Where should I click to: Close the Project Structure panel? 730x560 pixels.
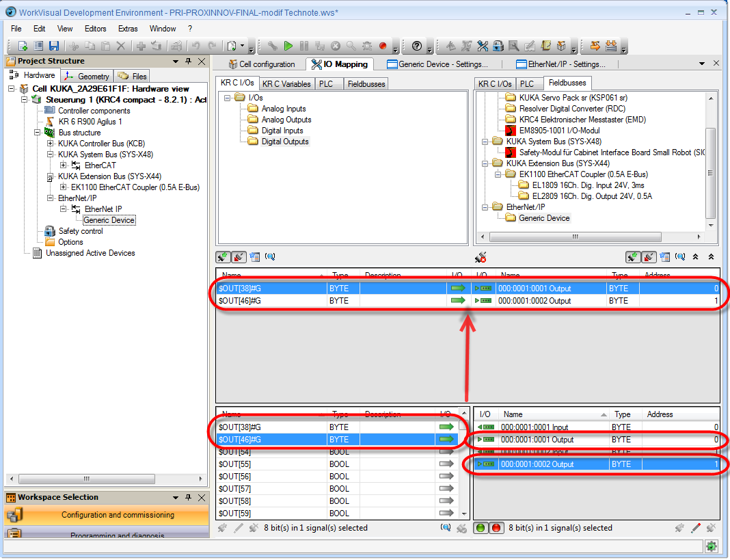pyautogui.click(x=202, y=61)
